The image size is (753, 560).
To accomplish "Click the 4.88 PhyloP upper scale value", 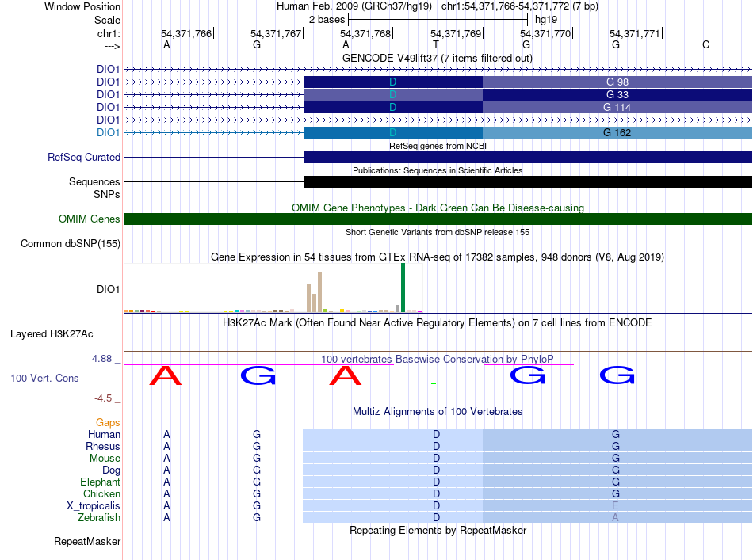I will pyautogui.click(x=101, y=359).
